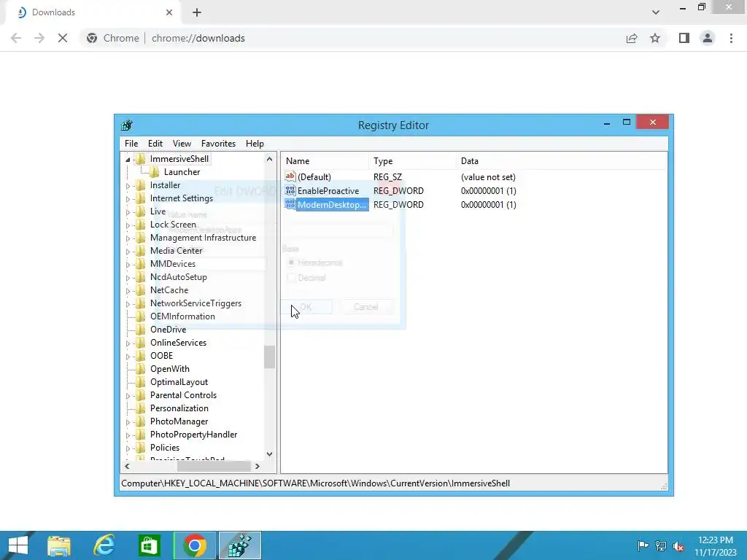
Task: Select the Downloads tab in Chrome
Action: coord(94,12)
